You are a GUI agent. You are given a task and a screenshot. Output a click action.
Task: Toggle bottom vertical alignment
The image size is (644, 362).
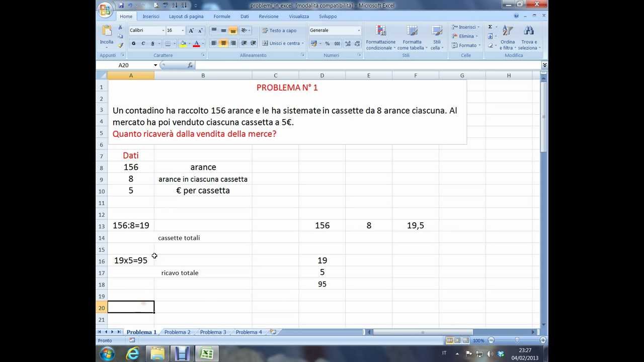[x=233, y=31]
